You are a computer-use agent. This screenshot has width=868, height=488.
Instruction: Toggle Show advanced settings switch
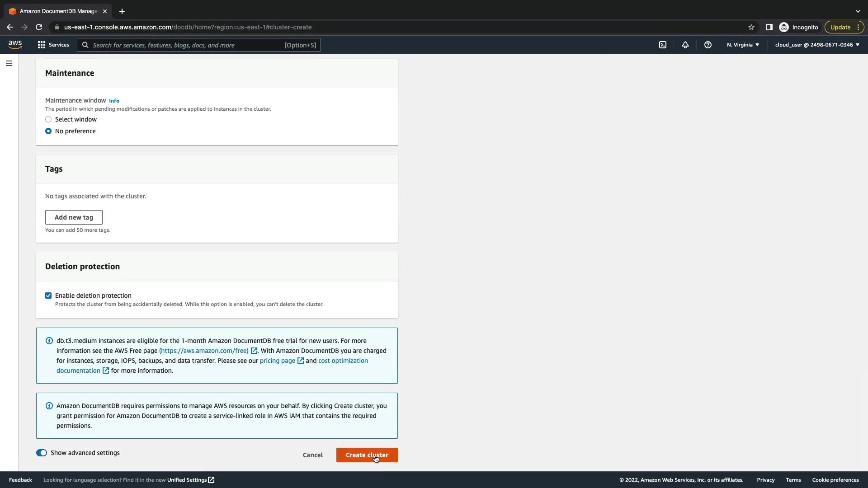tap(42, 453)
